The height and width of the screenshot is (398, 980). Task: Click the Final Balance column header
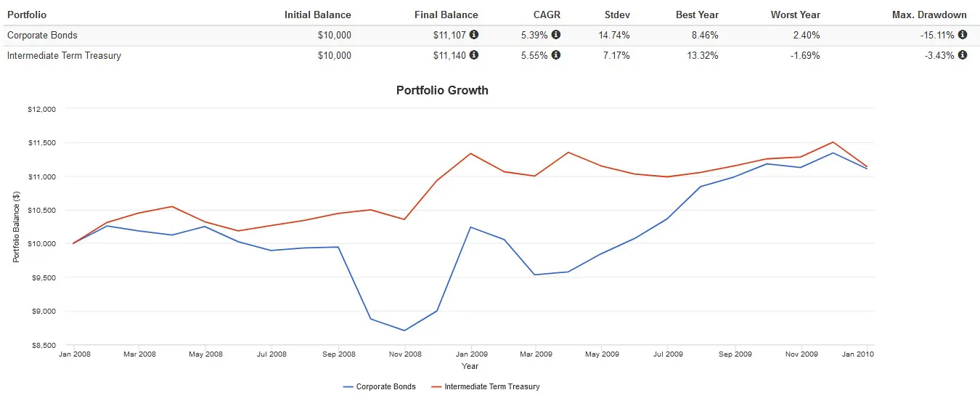[x=446, y=15]
